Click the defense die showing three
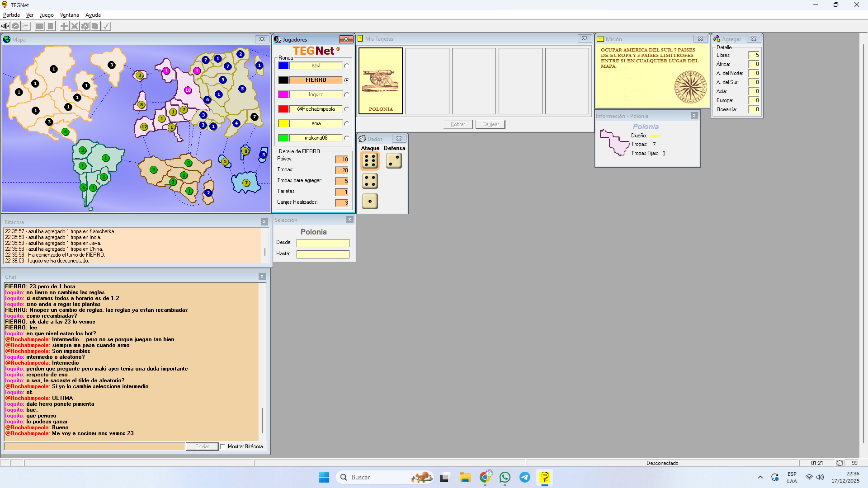 tap(394, 161)
